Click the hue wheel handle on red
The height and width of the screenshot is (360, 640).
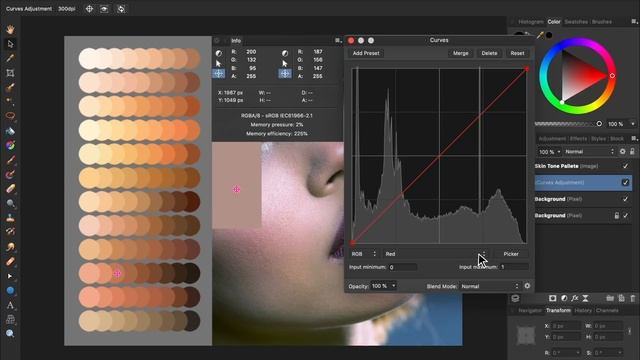(x=612, y=76)
